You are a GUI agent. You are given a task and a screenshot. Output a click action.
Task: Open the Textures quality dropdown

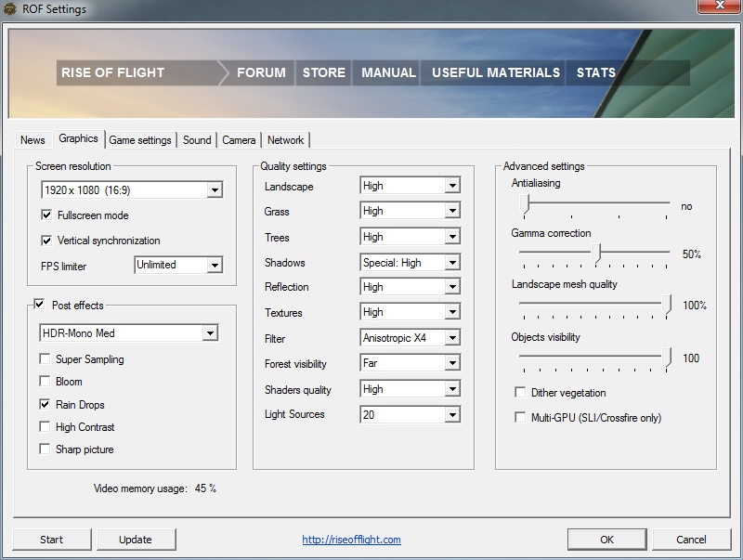tap(410, 312)
